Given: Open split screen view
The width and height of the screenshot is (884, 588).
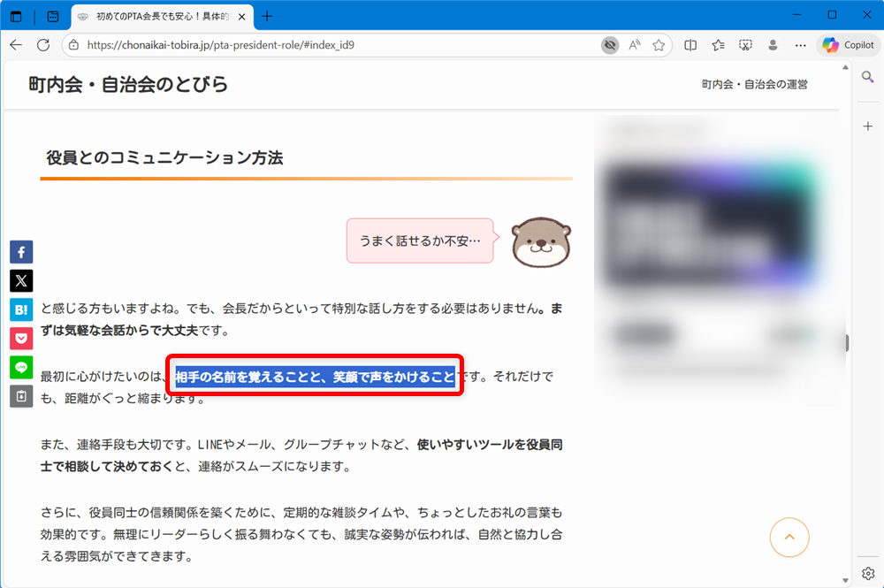Looking at the screenshot, I should click(x=690, y=45).
